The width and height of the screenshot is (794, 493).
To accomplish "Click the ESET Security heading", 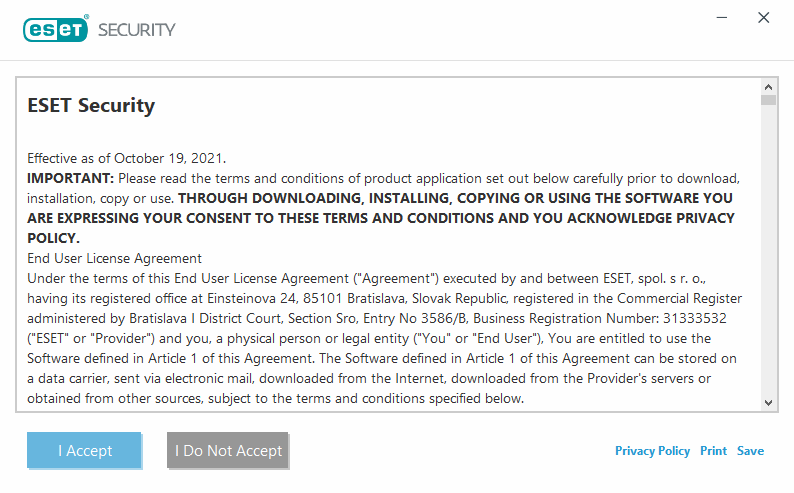I will point(91,105).
